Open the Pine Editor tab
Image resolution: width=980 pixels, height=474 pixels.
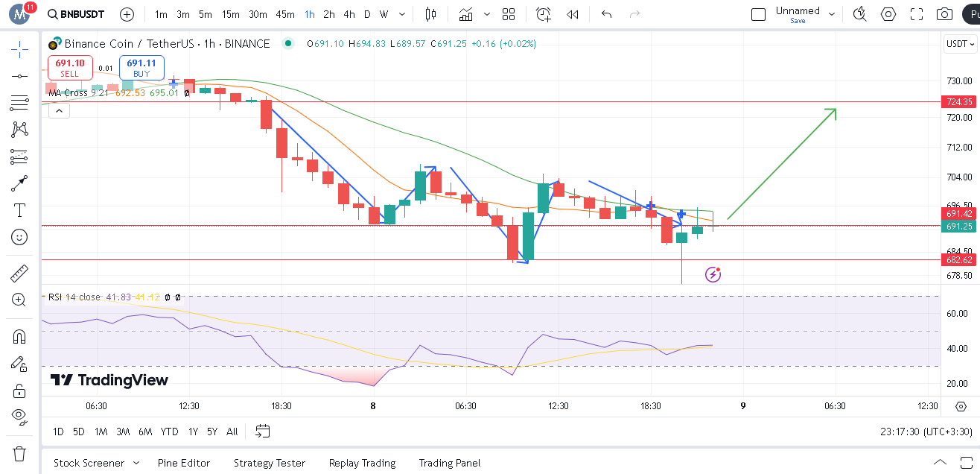[x=184, y=463]
